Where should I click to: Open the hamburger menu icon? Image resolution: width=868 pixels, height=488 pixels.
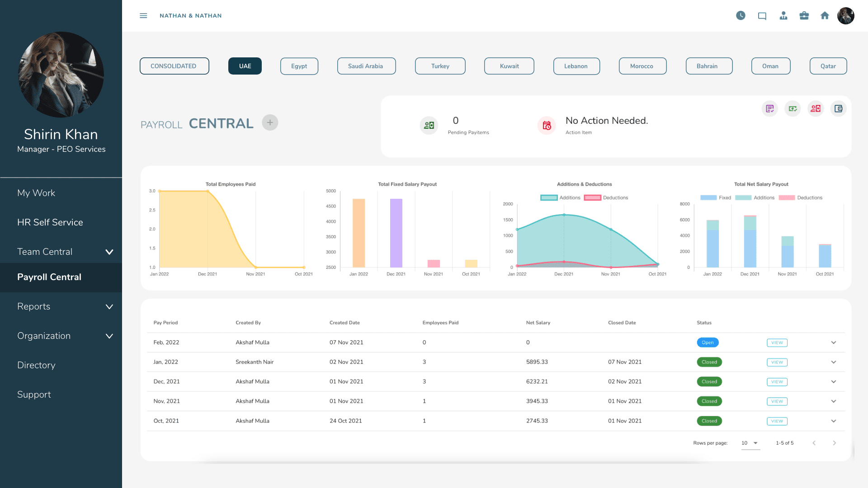[x=143, y=16]
